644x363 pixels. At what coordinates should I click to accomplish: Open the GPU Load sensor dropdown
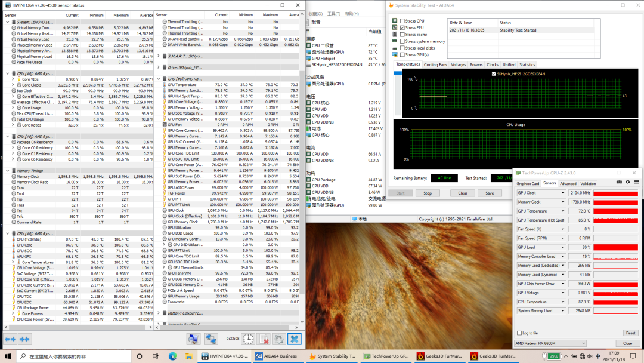pyautogui.click(x=563, y=247)
